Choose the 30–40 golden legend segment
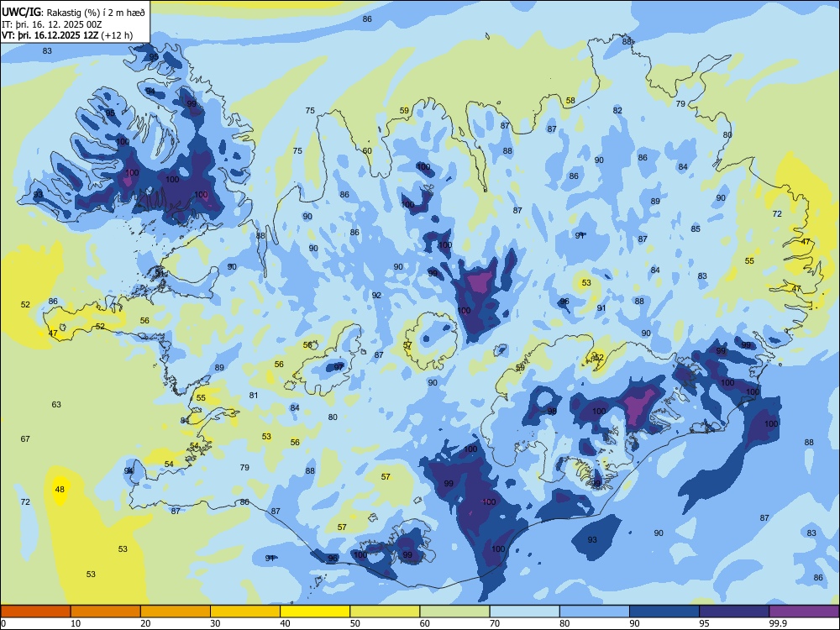Image resolution: width=840 pixels, height=630 pixels. point(245,612)
